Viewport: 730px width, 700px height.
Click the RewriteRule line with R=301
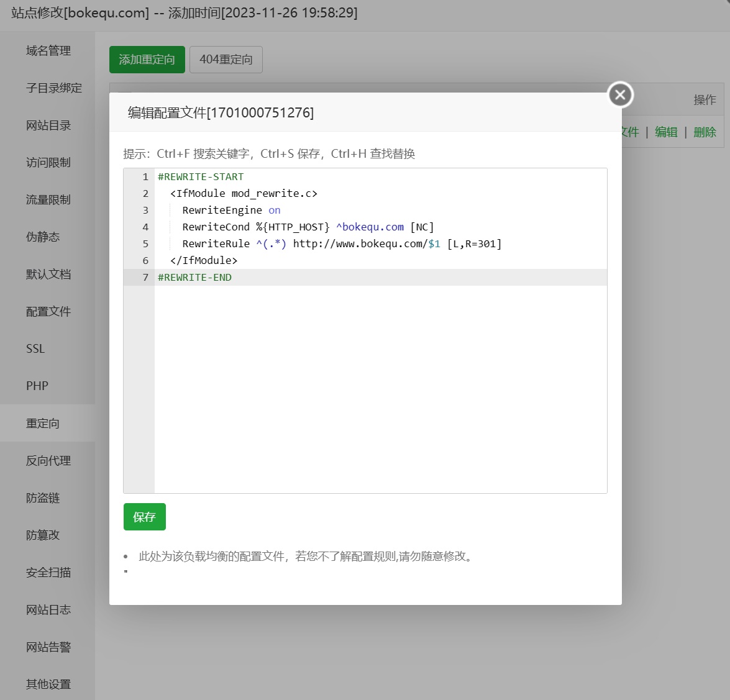click(342, 244)
